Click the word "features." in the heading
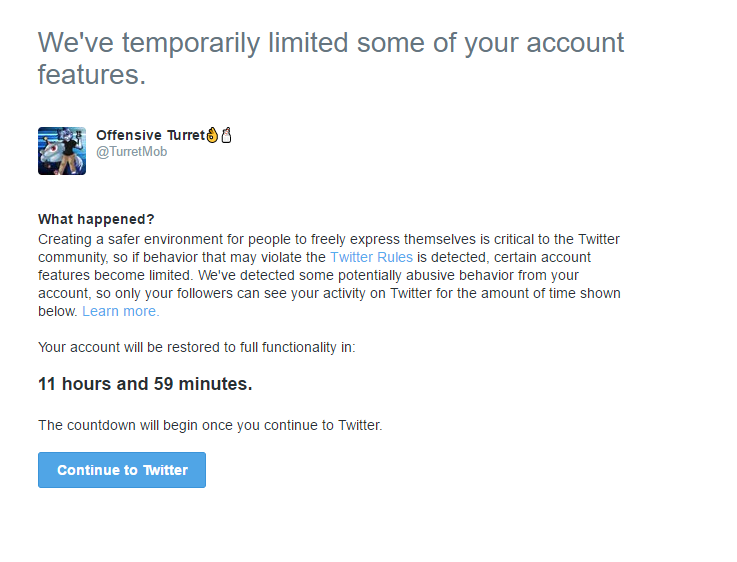The image size is (737, 562). pyautogui.click(x=92, y=75)
